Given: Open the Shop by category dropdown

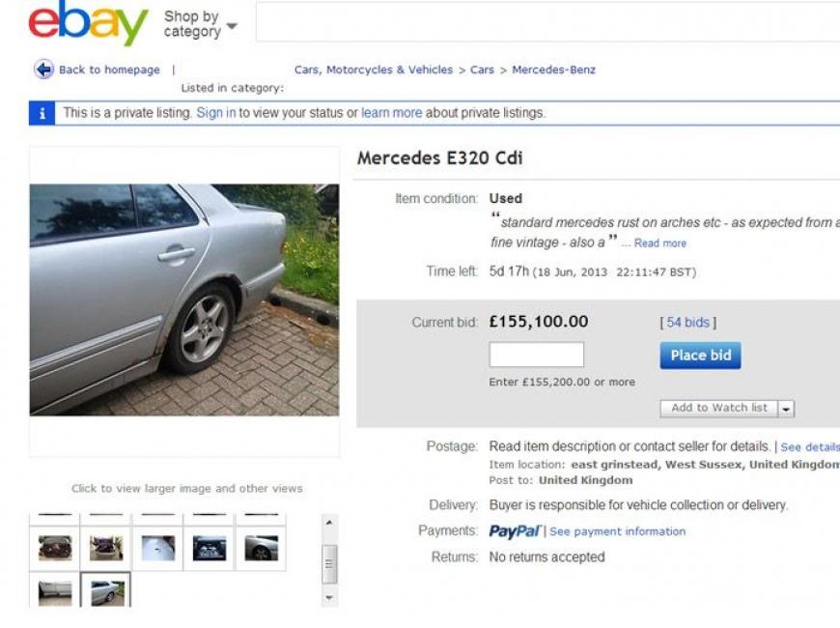Looking at the screenshot, I should 201,24.
